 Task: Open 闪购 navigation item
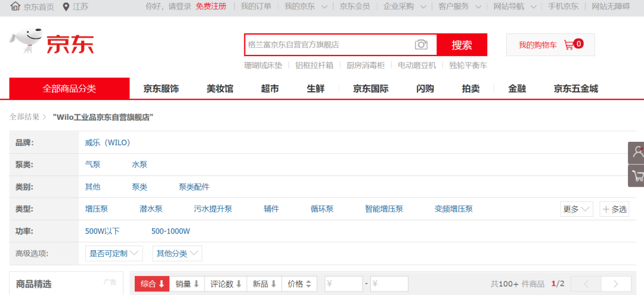point(425,89)
